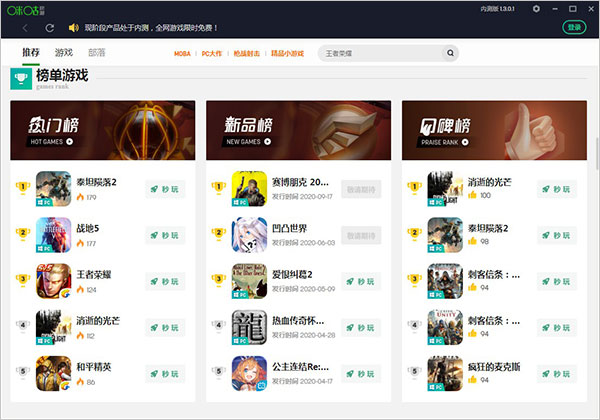The width and height of the screenshot is (600, 420).
Task: Click 秒玩 for 公主连结Re
Action: (x=361, y=374)
